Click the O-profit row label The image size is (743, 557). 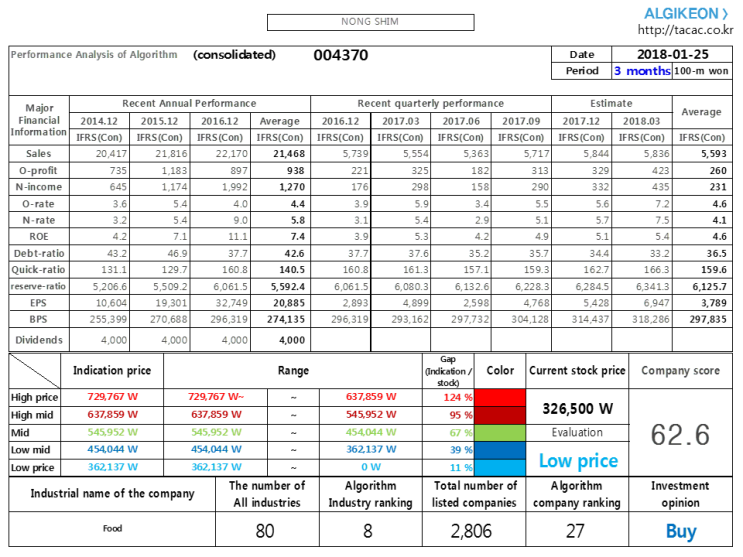(x=39, y=170)
